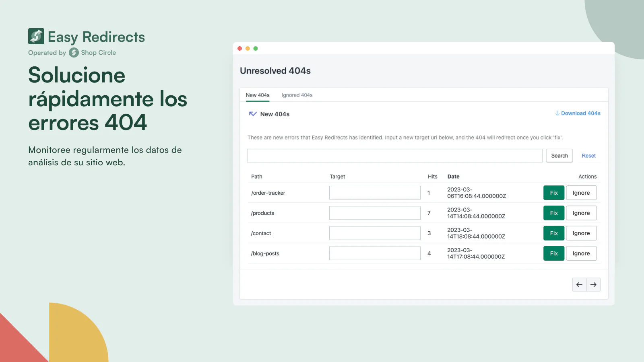The image size is (644, 362).
Task: Click the Reset link
Action: [588, 156]
